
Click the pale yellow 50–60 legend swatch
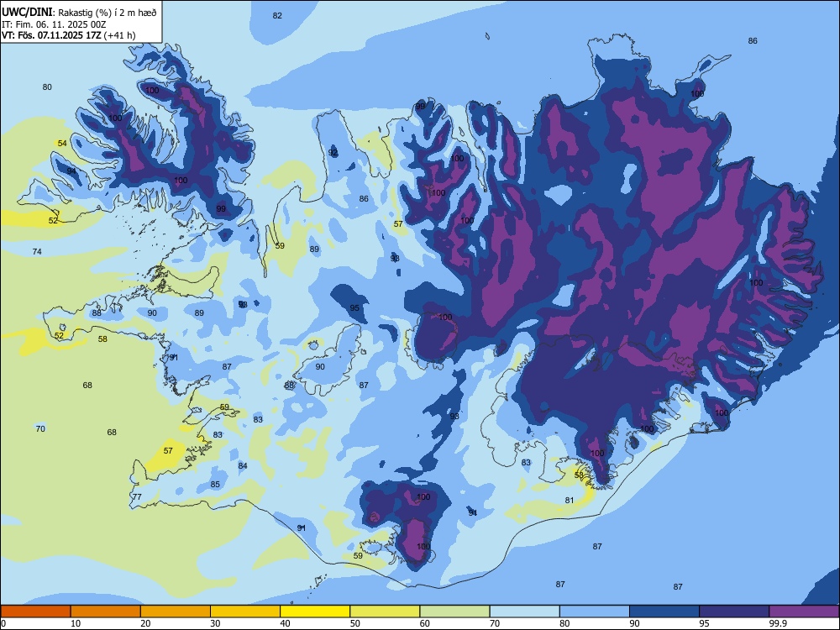point(386,612)
